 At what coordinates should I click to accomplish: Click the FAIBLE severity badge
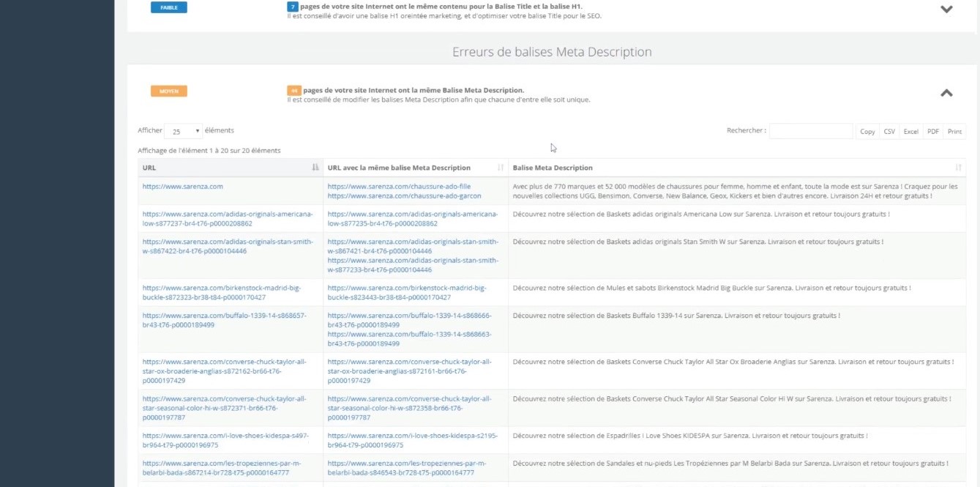pyautogui.click(x=169, y=7)
